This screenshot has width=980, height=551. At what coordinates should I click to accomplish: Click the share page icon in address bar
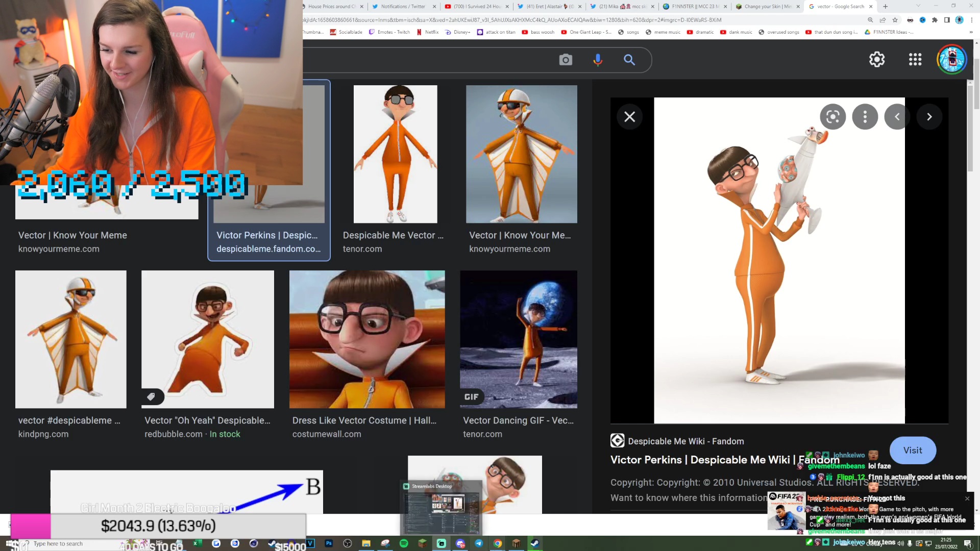[x=883, y=20]
